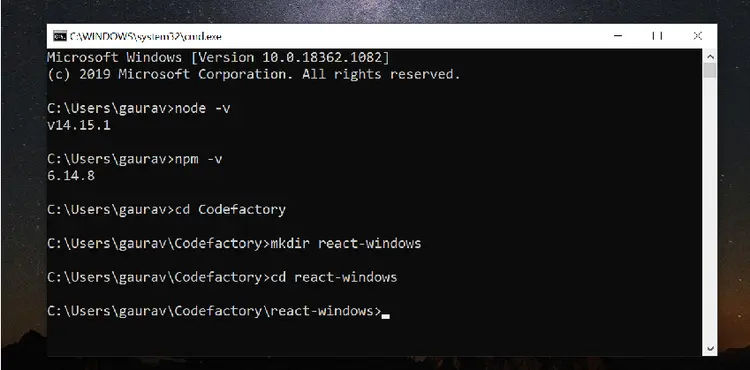Click the Microsoft Corporation copyright line
Image resolution: width=750 pixels, height=370 pixels.
point(254,75)
